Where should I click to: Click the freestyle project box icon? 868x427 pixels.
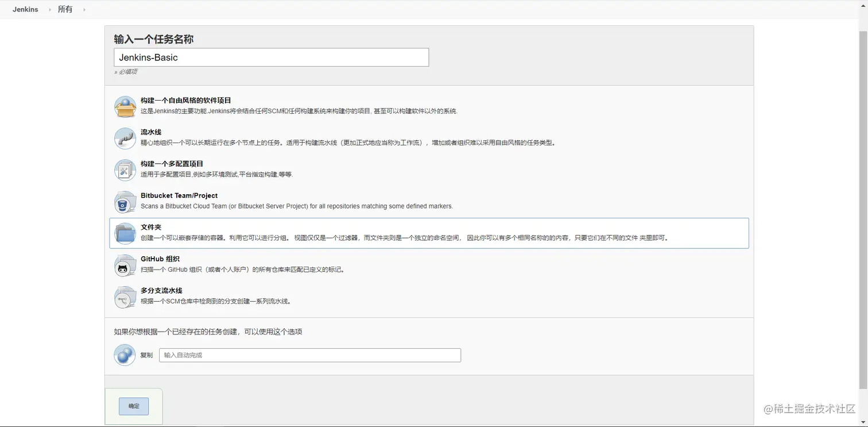[x=125, y=107]
